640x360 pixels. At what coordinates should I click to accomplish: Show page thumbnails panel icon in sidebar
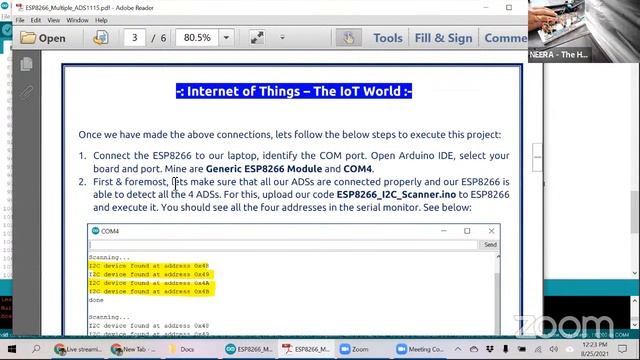pos(27,64)
